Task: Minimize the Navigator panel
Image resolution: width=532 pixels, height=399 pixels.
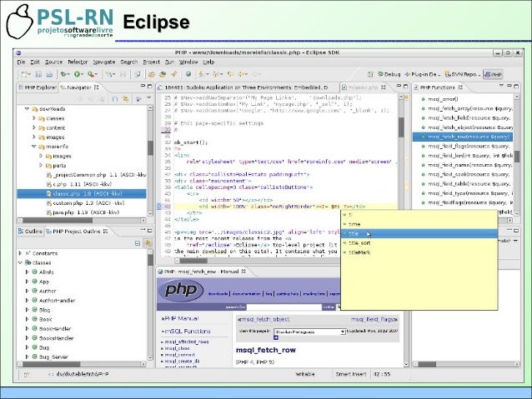Action: (143, 87)
